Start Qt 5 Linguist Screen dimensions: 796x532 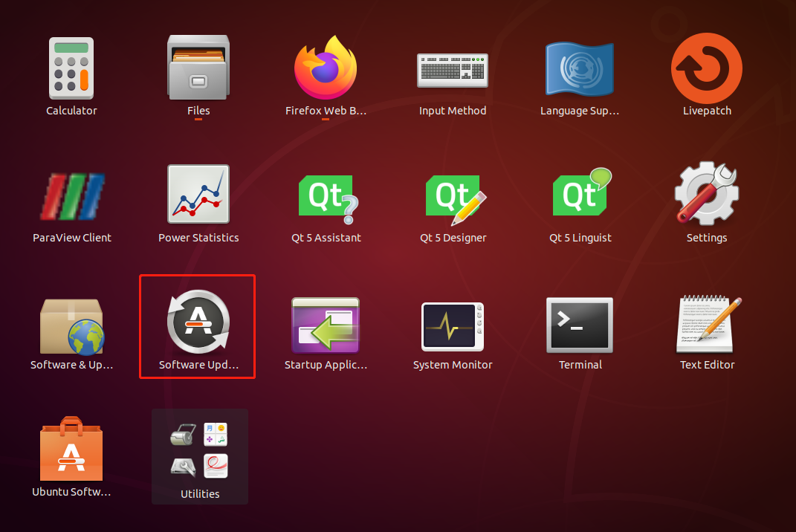[x=581, y=192]
